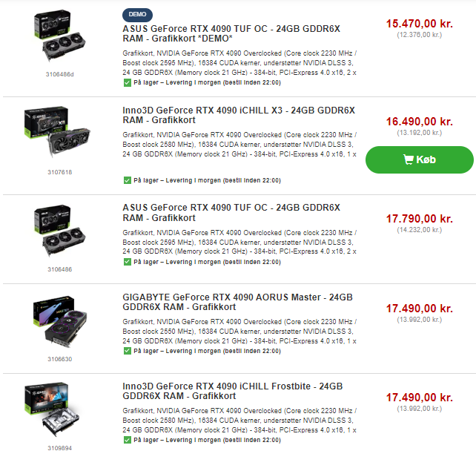The width and height of the screenshot is (476, 471).
Task: Click the ASUS TUF DEMO product image
Action: coord(59,36)
